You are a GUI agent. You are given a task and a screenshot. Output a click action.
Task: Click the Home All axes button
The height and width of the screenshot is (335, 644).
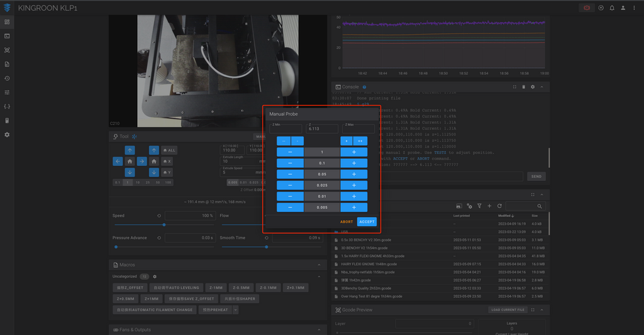point(169,150)
